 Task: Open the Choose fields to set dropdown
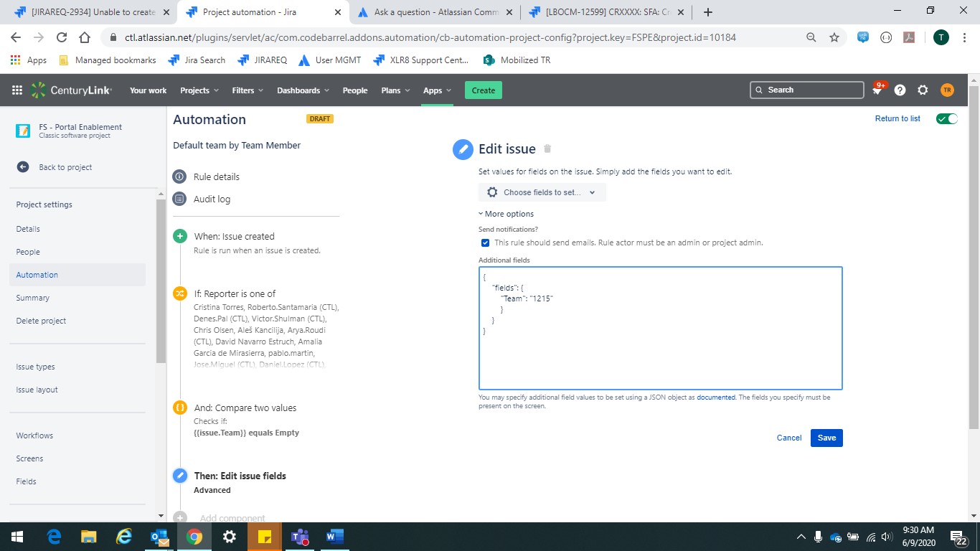coord(542,192)
